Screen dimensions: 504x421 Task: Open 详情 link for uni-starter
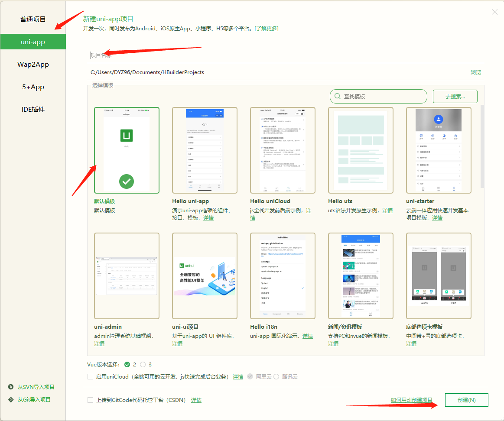point(437,218)
